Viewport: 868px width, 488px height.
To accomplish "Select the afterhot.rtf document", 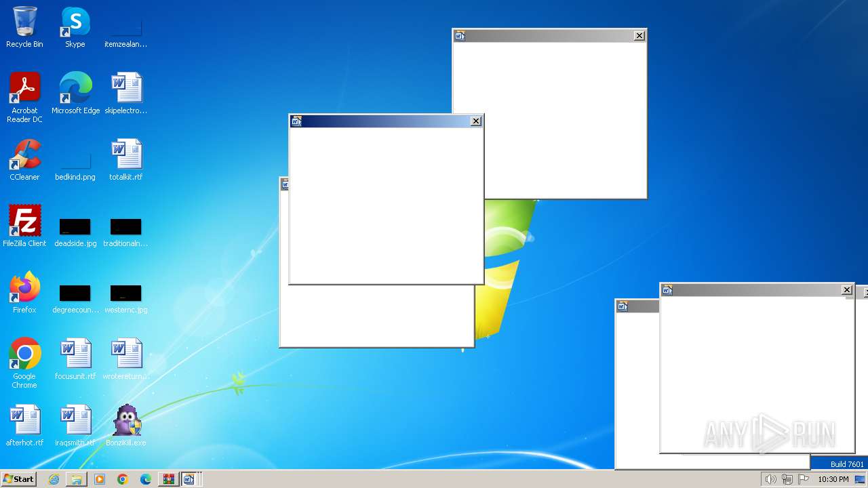I will (x=24, y=426).
